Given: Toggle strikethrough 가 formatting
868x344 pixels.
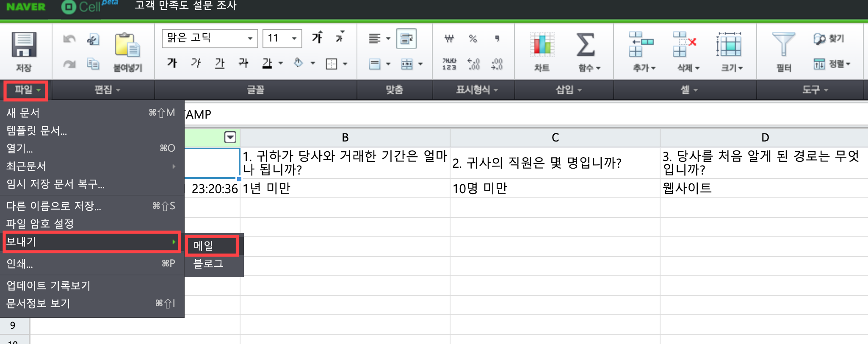Looking at the screenshot, I should (x=243, y=64).
